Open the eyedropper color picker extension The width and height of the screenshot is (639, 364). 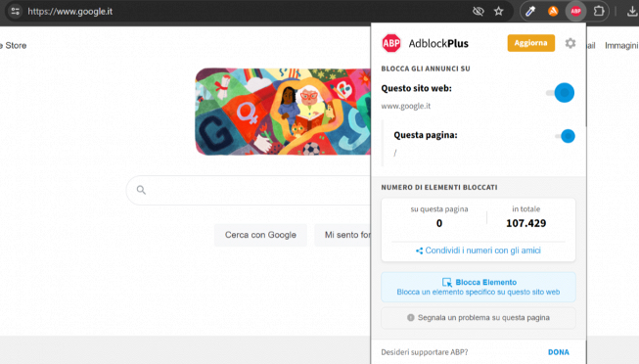coord(530,11)
